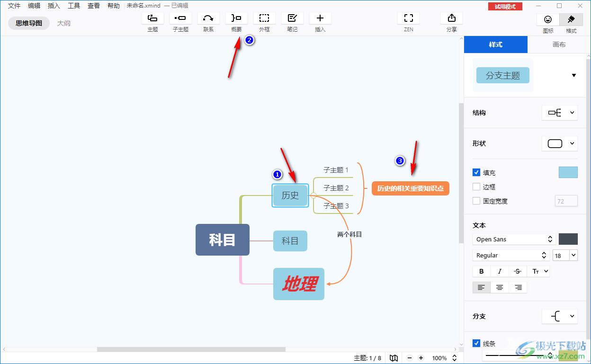The height and width of the screenshot is (364, 591).
Task: Center align the text
Action: pos(500,287)
